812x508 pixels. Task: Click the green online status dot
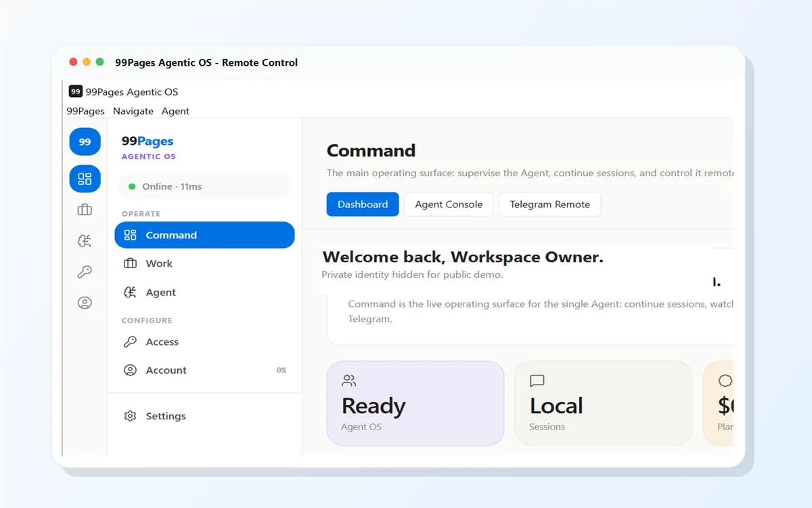[x=132, y=186]
